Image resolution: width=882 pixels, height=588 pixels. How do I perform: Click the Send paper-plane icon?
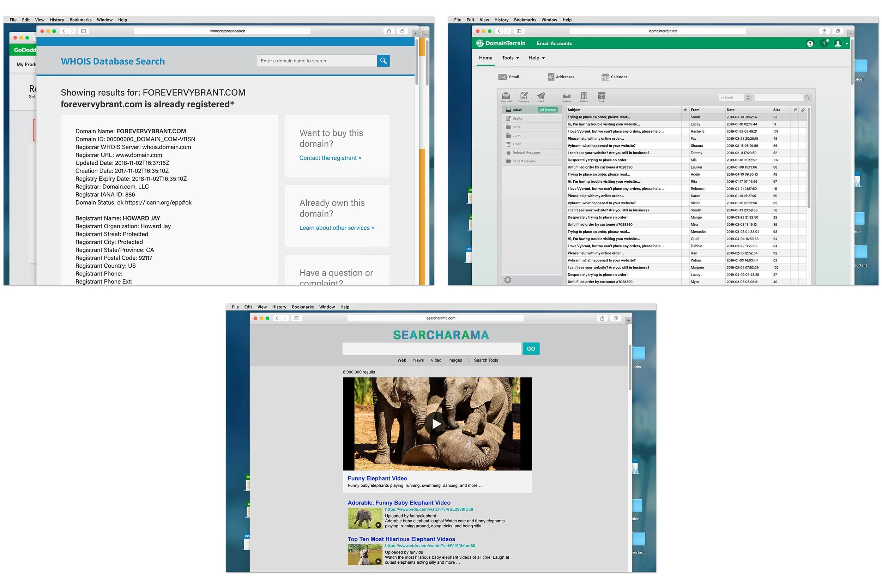coord(541,96)
